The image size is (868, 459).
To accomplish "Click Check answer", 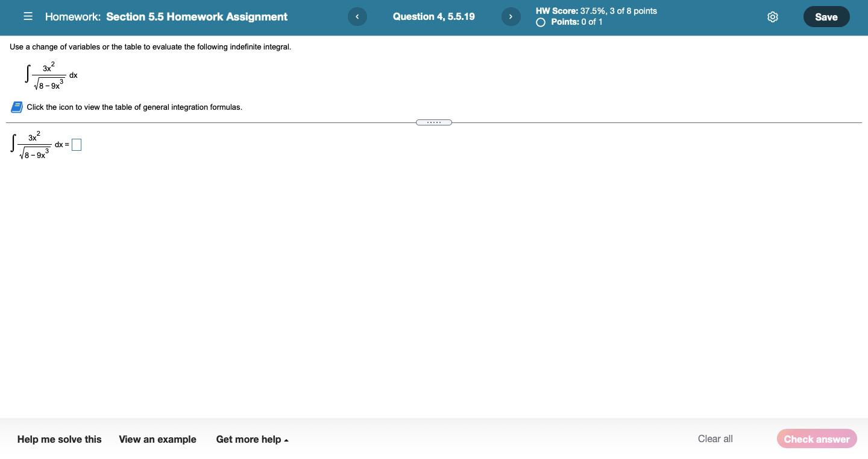I will pos(816,439).
